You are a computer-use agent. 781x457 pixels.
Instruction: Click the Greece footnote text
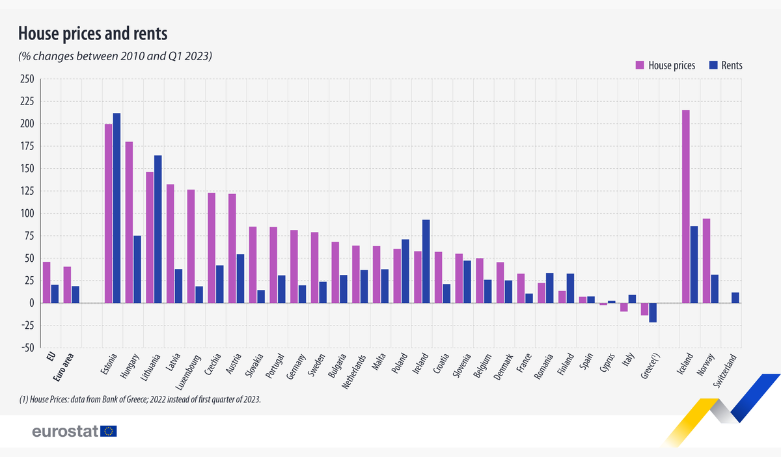pyautogui.click(x=140, y=399)
